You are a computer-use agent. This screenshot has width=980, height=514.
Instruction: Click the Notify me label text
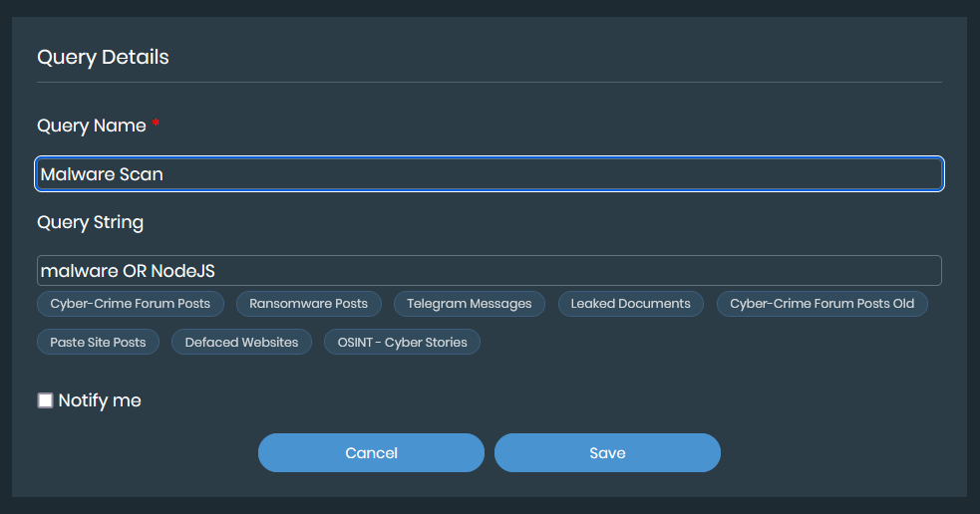(100, 400)
